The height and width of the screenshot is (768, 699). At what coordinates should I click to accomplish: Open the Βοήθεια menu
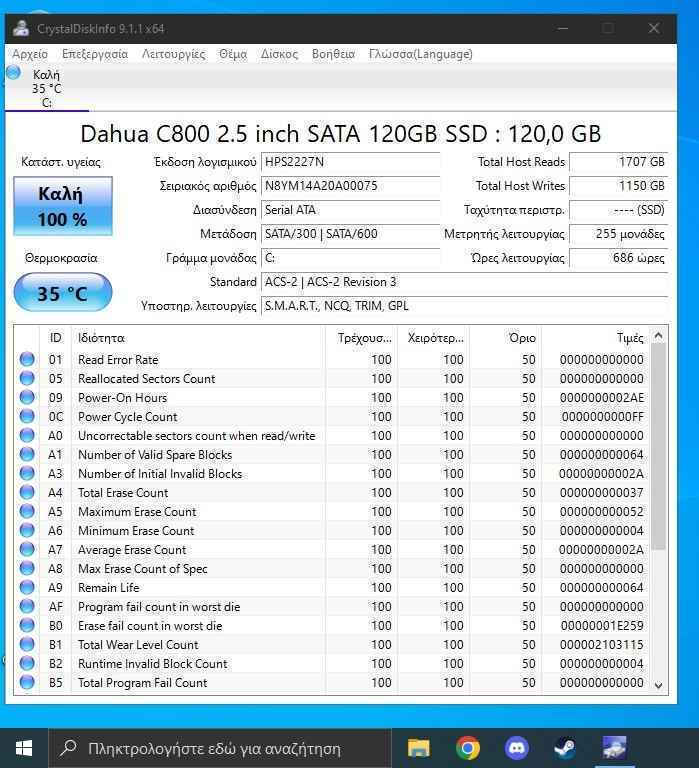333,54
